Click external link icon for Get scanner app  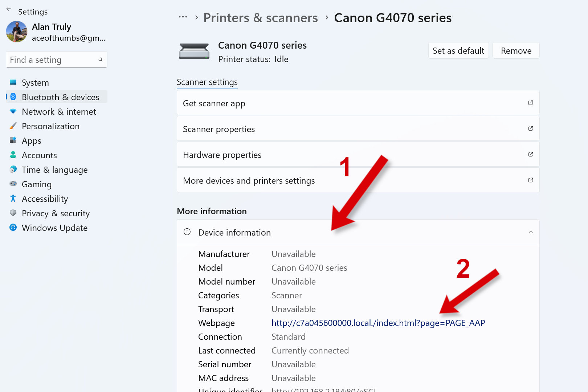click(x=531, y=103)
